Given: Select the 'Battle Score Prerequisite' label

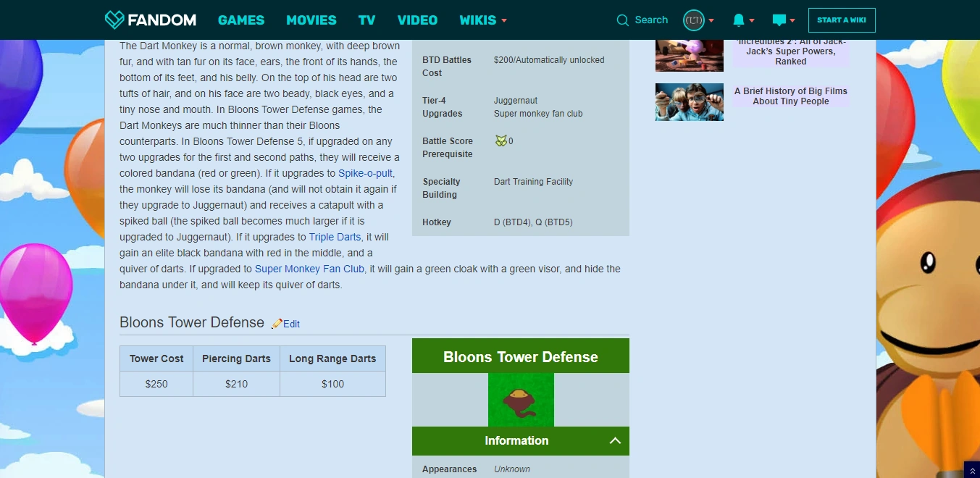Looking at the screenshot, I should [448, 148].
